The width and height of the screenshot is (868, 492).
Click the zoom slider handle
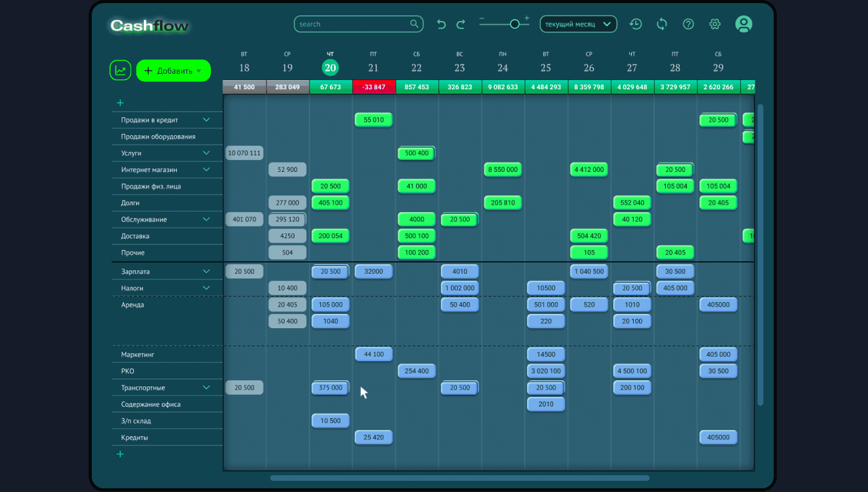515,24
